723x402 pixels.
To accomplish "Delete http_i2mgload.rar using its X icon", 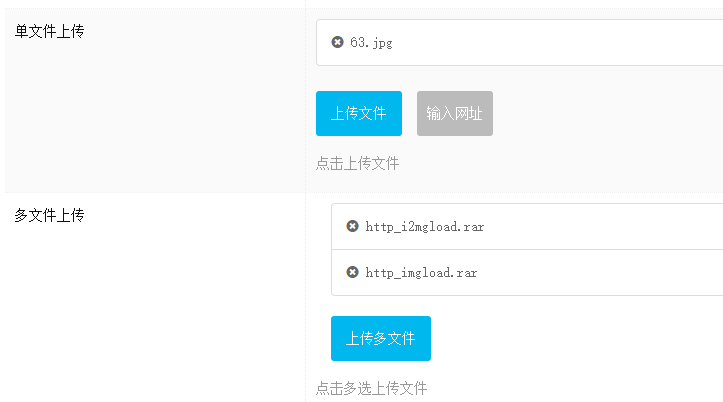I will pos(352,226).
